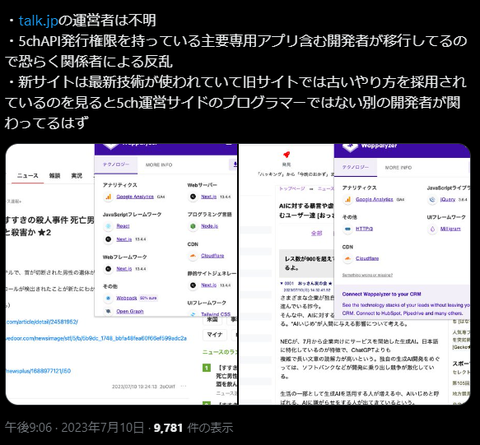The image size is (480, 445).
Task: Click the 雑談 tab in left screenshot
Action: click(x=55, y=176)
